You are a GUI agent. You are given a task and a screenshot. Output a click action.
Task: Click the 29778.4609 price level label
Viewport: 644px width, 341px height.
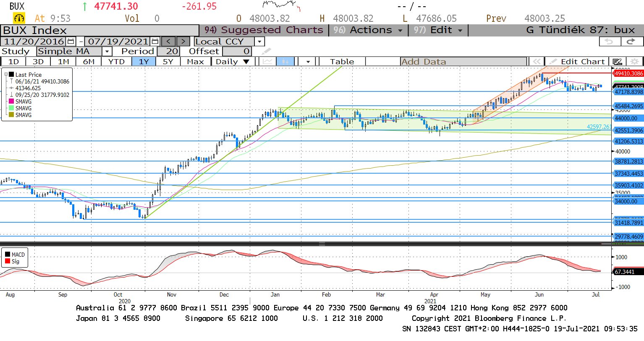(628, 237)
